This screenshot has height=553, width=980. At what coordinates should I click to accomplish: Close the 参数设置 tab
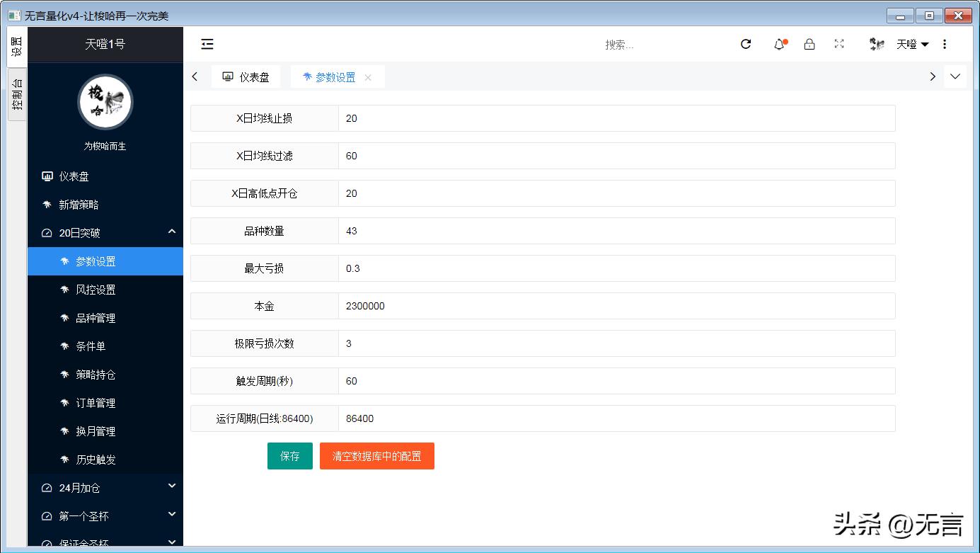click(368, 76)
